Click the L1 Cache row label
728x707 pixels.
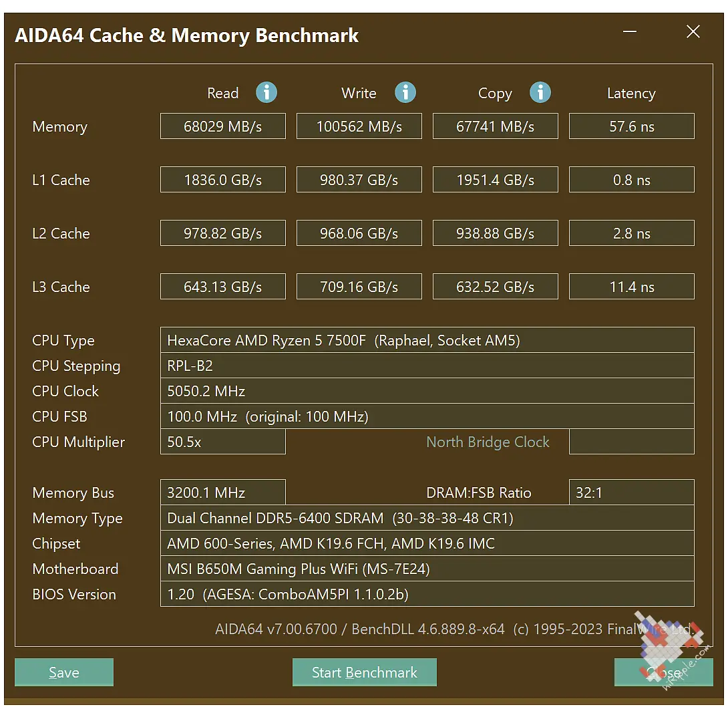click(61, 180)
